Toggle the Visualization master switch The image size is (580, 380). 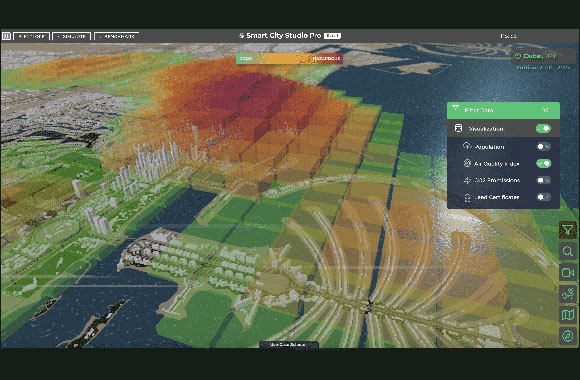pyautogui.click(x=543, y=128)
